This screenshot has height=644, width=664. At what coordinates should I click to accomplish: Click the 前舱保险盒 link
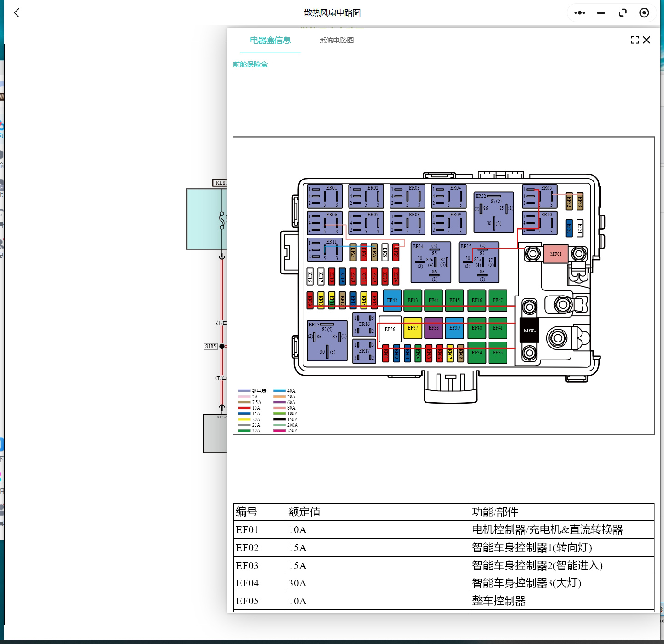[250, 64]
